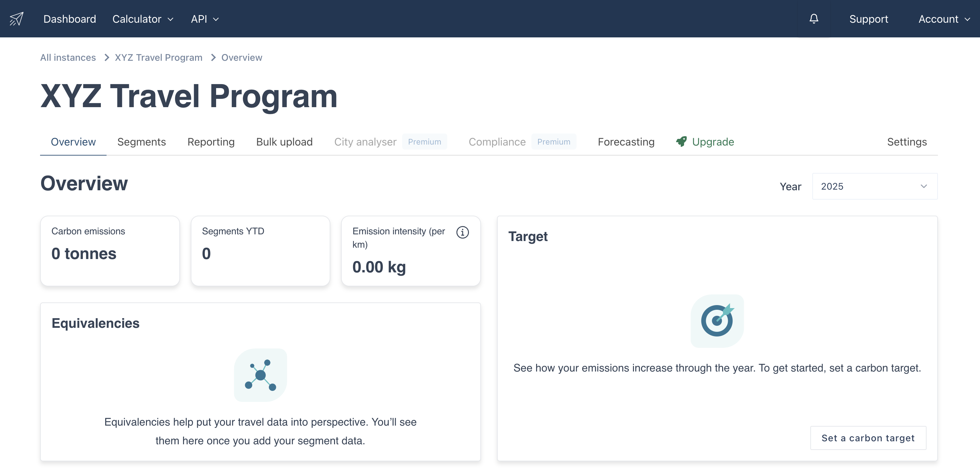Open the Account dropdown menu

pyautogui.click(x=944, y=19)
